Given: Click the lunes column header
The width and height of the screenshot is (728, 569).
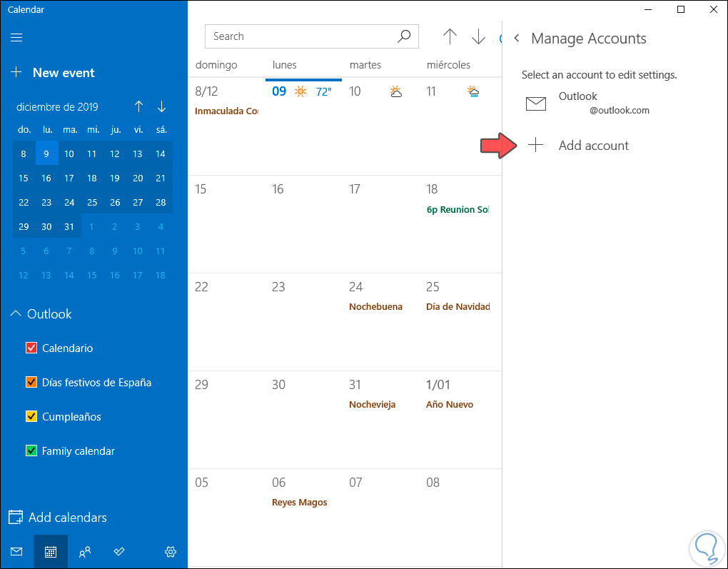Looking at the screenshot, I should point(285,65).
